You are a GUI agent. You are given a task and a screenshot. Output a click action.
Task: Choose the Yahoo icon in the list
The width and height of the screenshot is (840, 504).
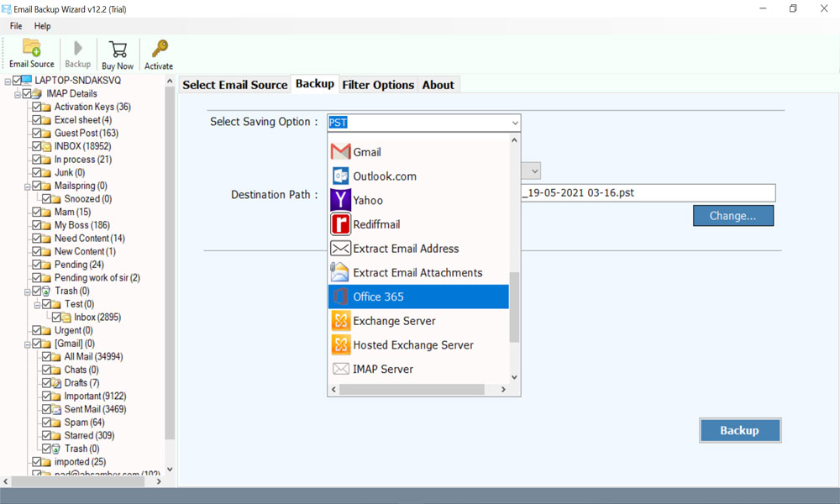click(341, 200)
